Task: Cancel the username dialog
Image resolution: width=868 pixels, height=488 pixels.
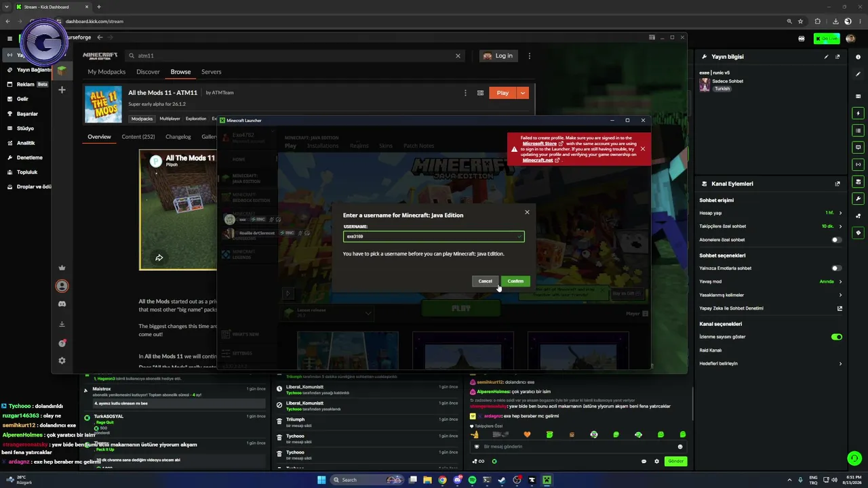Action: [485, 281]
